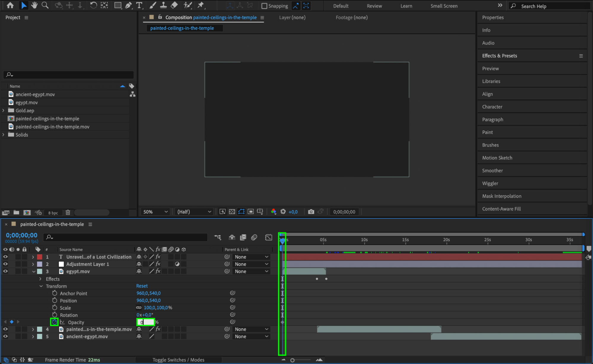Pick the Puppet Pin tool
Screen dimensions: 593x364
point(201,5)
